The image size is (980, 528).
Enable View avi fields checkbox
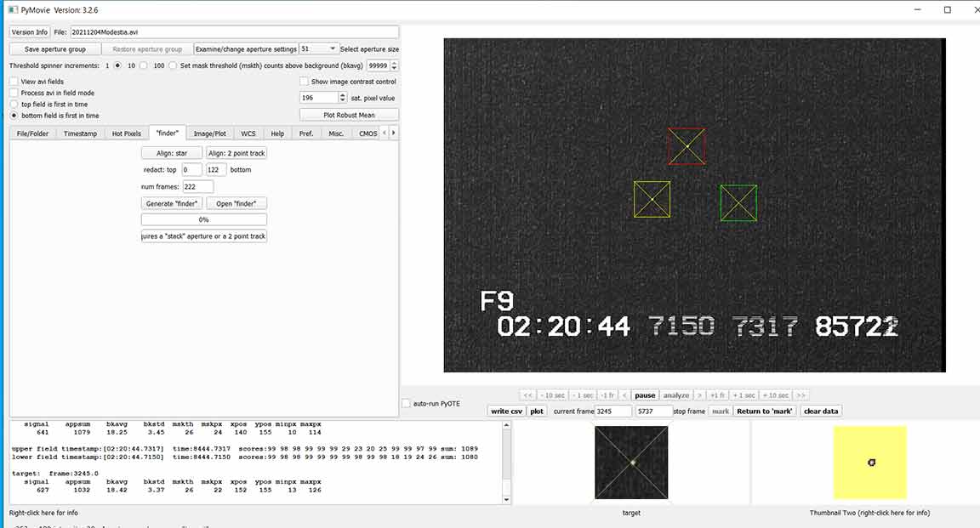coord(14,82)
